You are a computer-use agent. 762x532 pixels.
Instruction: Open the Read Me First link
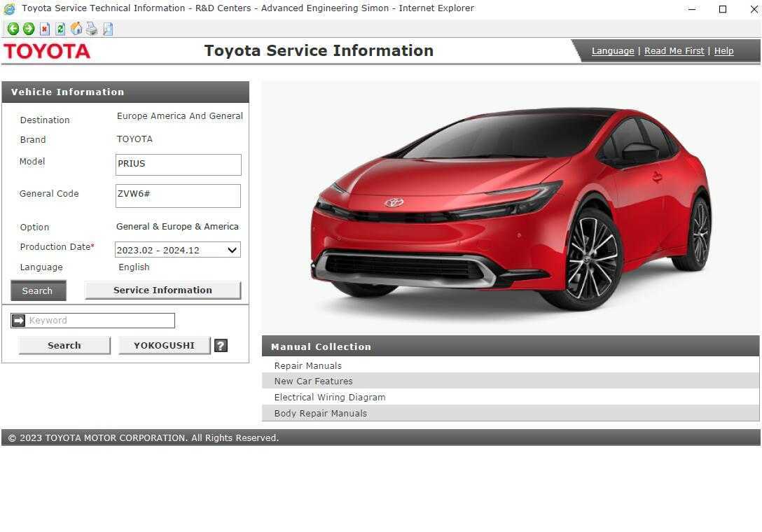pyautogui.click(x=674, y=51)
